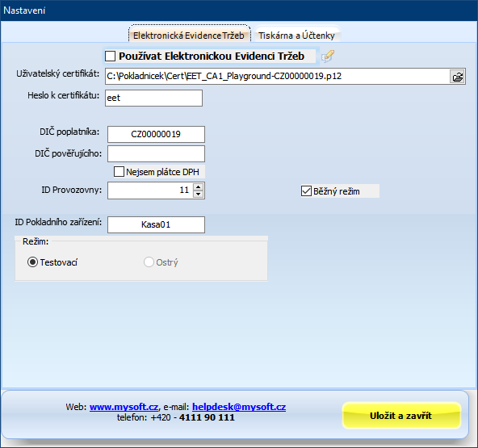Open the certificate file browse folder icon
478x448 pixels.
tap(457, 77)
